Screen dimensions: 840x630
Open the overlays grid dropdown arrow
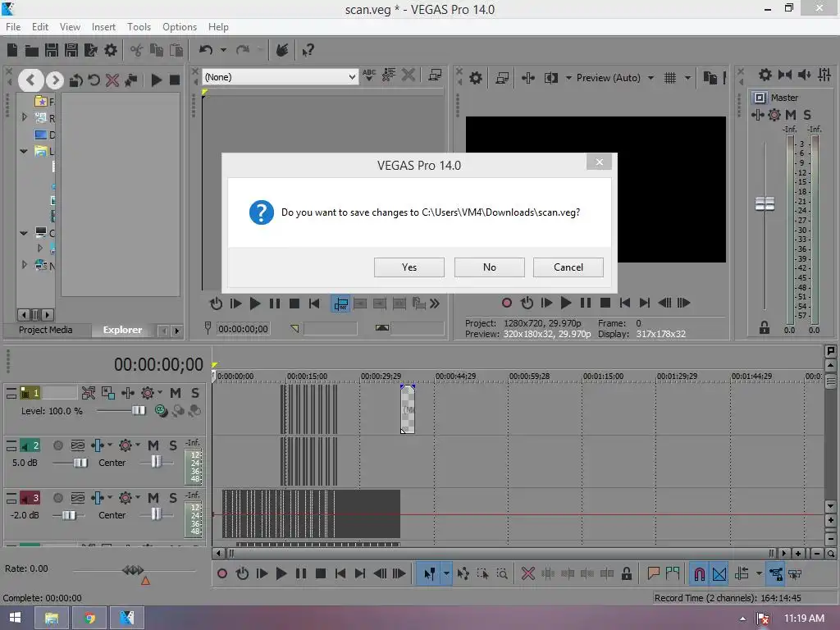pos(687,78)
